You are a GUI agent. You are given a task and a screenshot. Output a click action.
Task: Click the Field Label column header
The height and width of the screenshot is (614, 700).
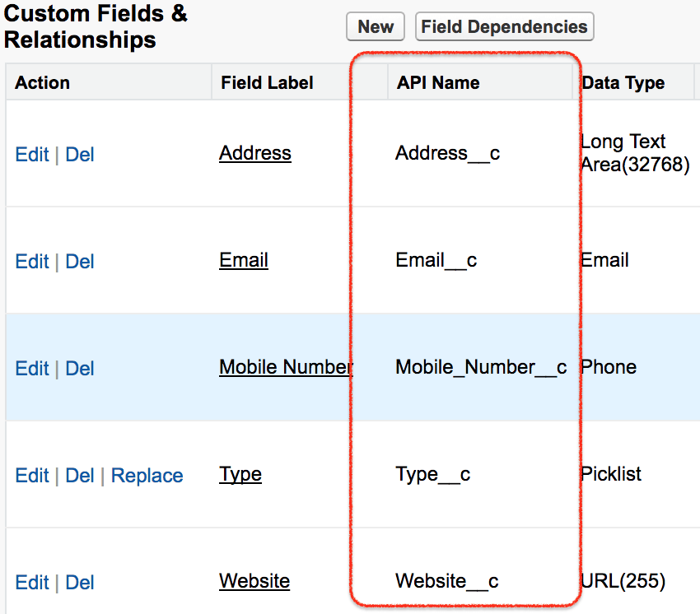(267, 82)
